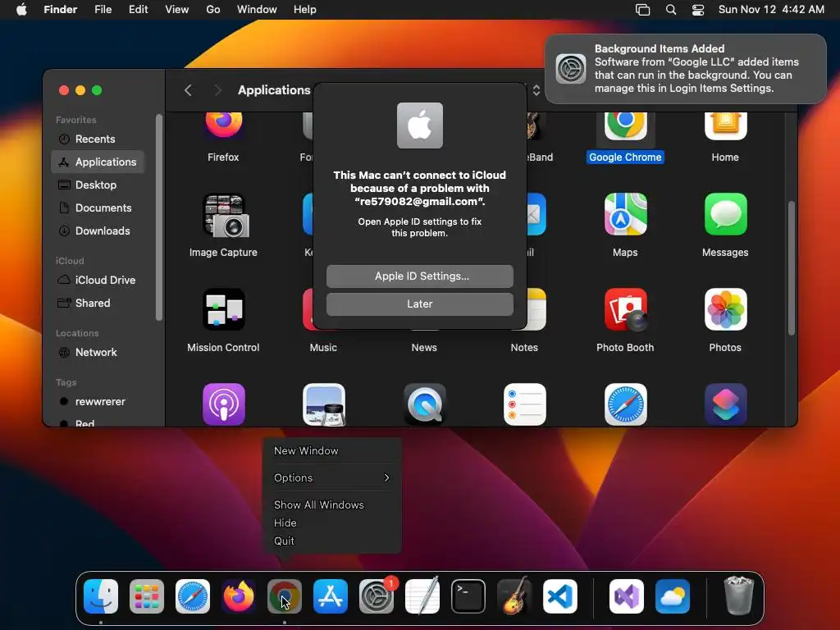Open App Store from the Dock
Viewport: 840px width, 630px height.
point(331,596)
